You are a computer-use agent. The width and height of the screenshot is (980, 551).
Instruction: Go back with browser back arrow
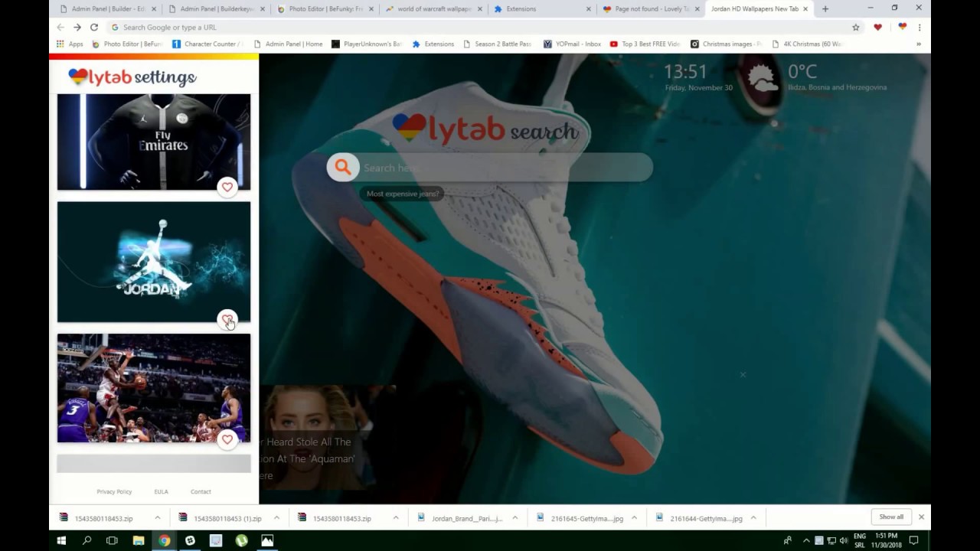[x=60, y=27]
